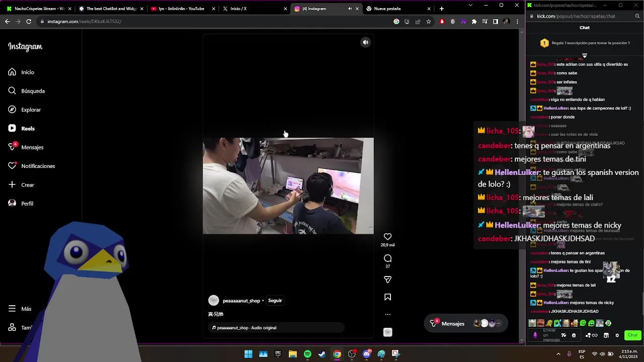Mute the Instagram tab via its speaker icon
The image size is (644, 362).
pyautogui.click(x=350, y=9)
